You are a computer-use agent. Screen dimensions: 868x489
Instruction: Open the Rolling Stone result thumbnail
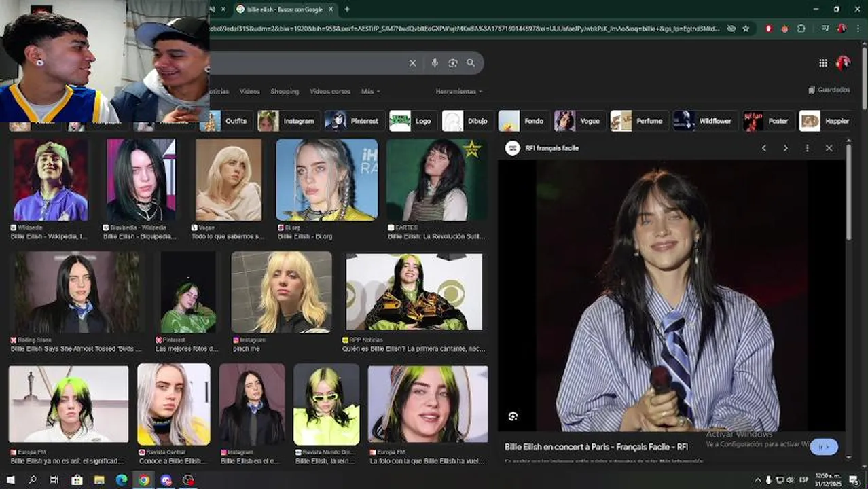[x=77, y=293]
